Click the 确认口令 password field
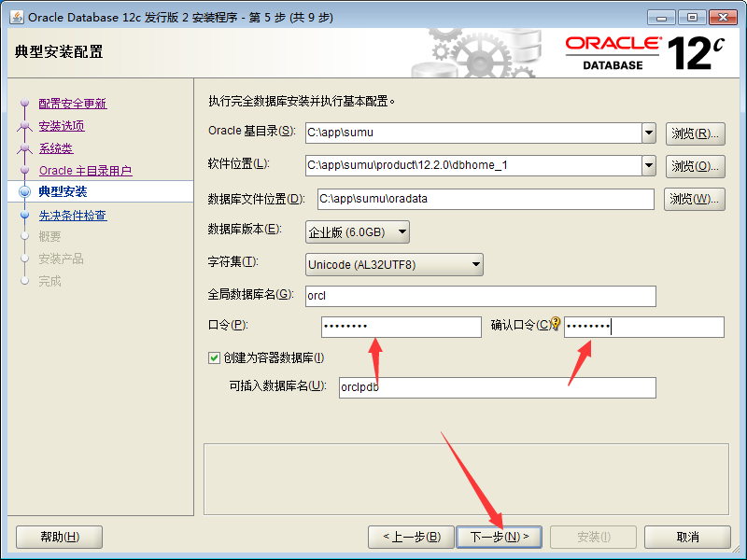This screenshot has width=747, height=560. 644,328
